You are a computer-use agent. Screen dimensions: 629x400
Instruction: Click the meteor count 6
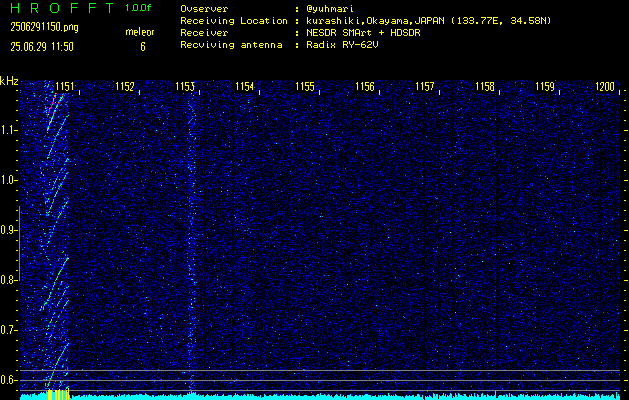click(143, 47)
